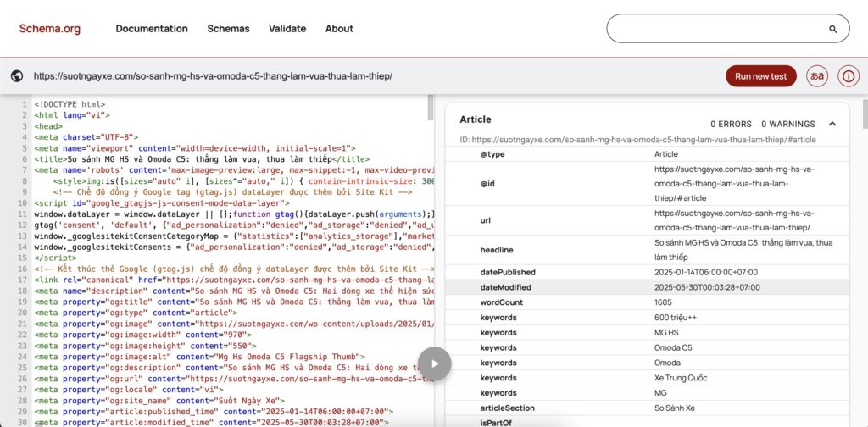Image resolution: width=868 pixels, height=427 pixels.
Task: Click the ID line under Article heading
Action: click(637, 140)
